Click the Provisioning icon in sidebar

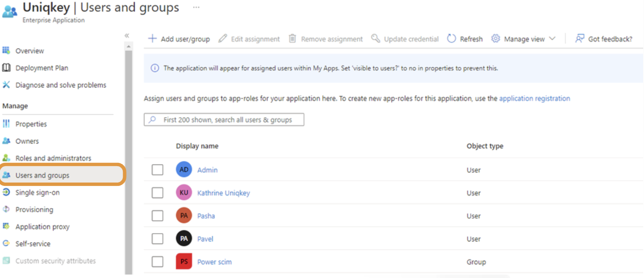point(6,209)
